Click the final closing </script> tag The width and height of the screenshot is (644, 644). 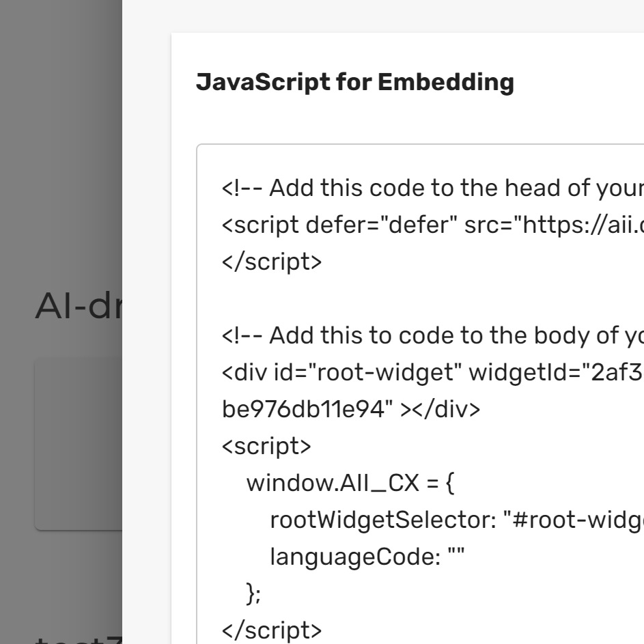coord(272,630)
